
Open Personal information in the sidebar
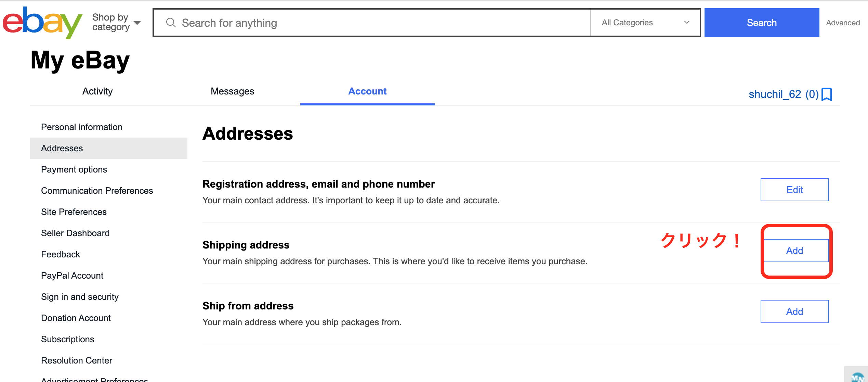coord(81,127)
